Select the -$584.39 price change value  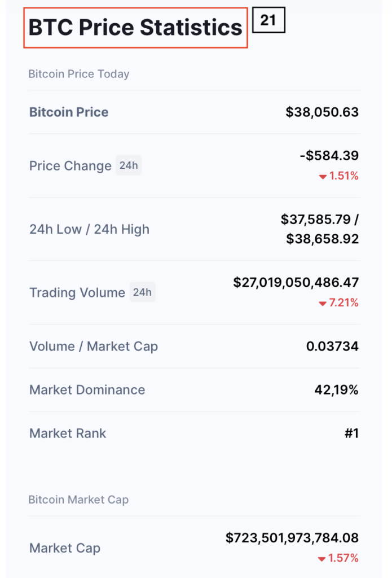click(329, 156)
